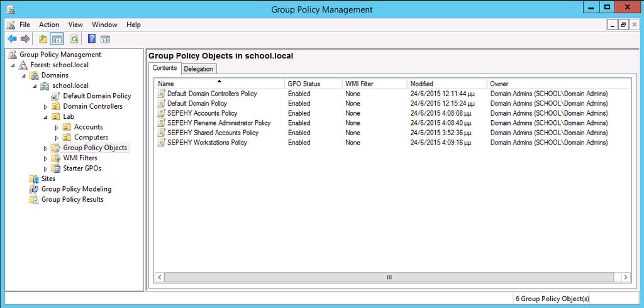Select the Domain Controllers tree item

point(93,106)
